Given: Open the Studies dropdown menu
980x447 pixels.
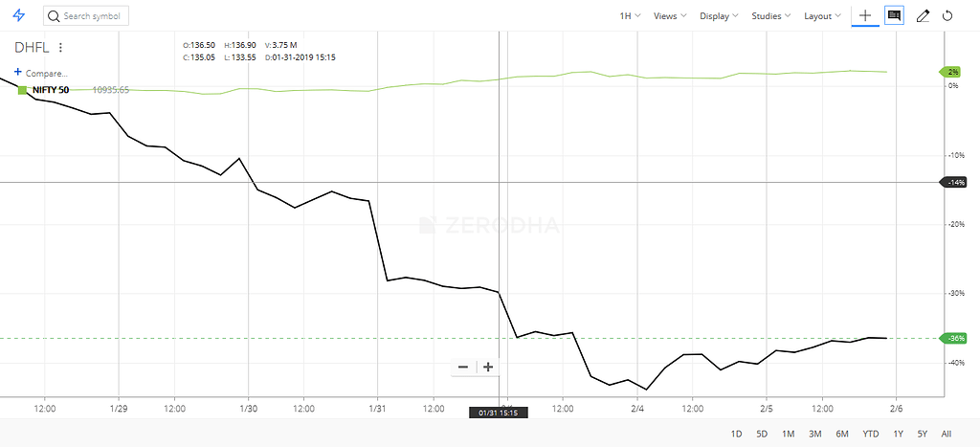Looking at the screenshot, I should (771, 16).
